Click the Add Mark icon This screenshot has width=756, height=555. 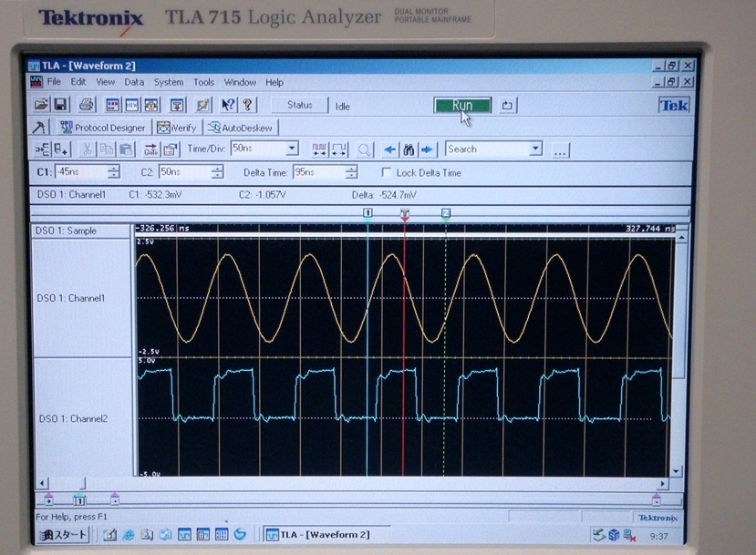61,149
